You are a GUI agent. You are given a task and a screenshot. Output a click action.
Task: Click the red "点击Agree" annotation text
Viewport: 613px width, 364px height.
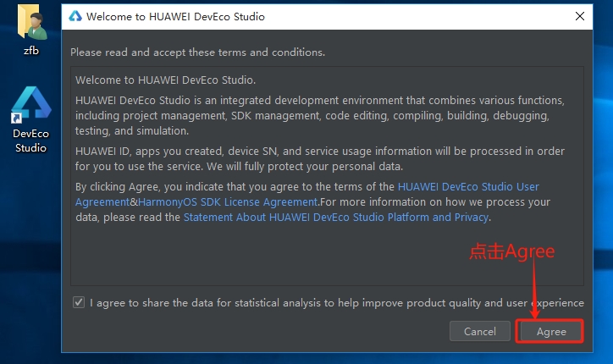511,251
